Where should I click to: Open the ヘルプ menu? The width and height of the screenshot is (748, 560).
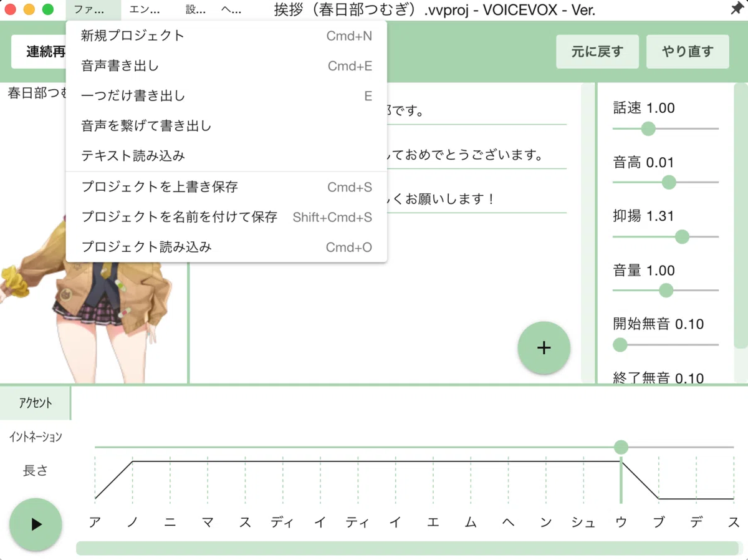(231, 9)
